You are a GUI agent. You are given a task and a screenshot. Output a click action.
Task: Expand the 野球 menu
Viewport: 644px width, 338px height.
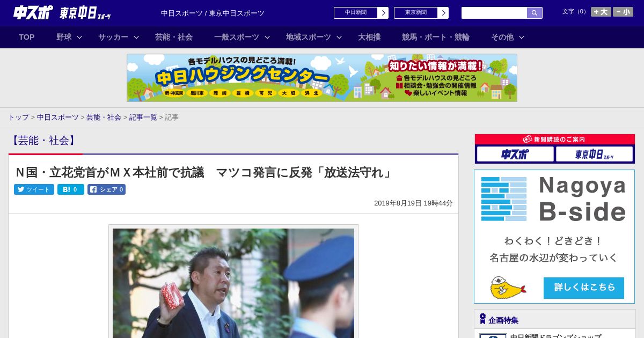click(69, 37)
